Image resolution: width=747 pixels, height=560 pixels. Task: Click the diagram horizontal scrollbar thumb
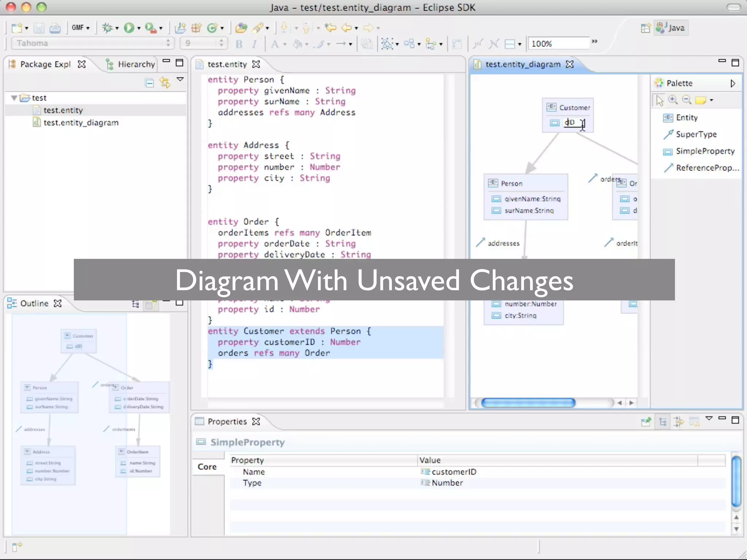[x=528, y=403]
